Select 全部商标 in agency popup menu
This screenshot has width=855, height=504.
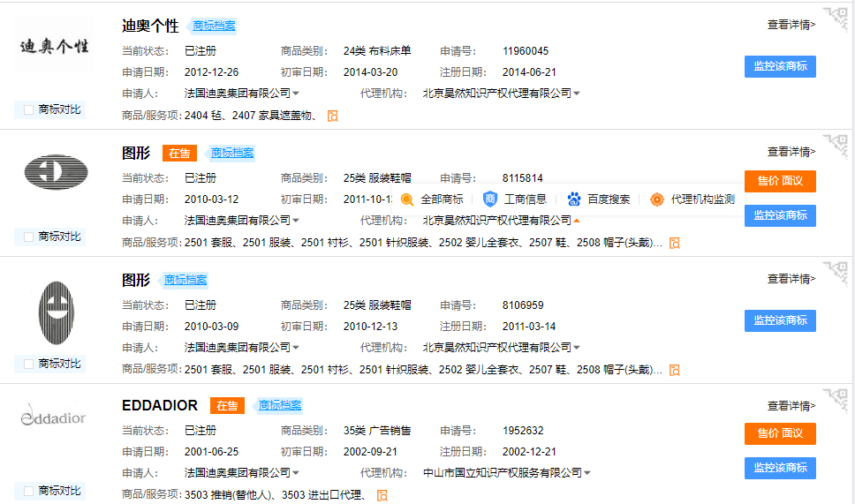[x=442, y=199]
